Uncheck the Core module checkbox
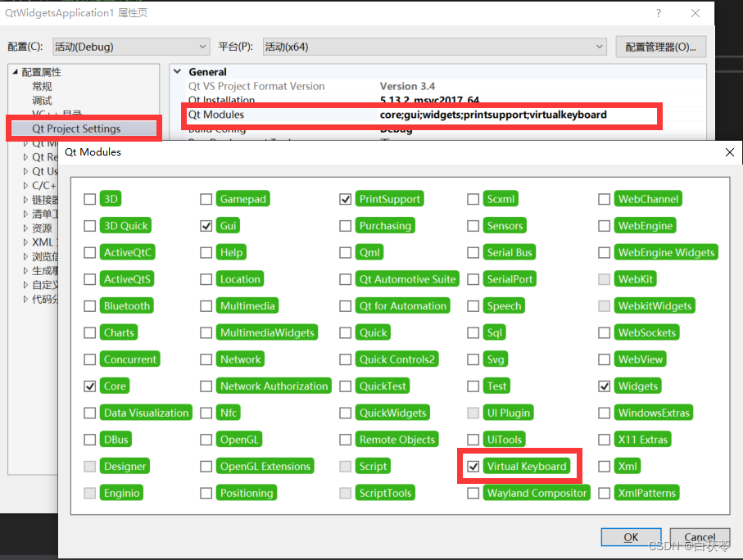The height and width of the screenshot is (560, 743). (x=89, y=386)
